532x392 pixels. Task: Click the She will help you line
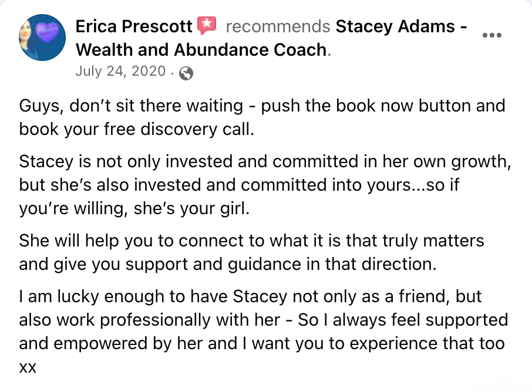(x=251, y=241)
